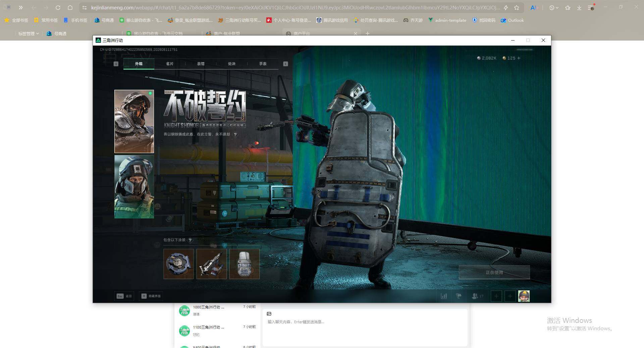The height and width of the screenshot is (348, 644).
Task: Open the admin-template bookmark
Action: click(447, 20)
